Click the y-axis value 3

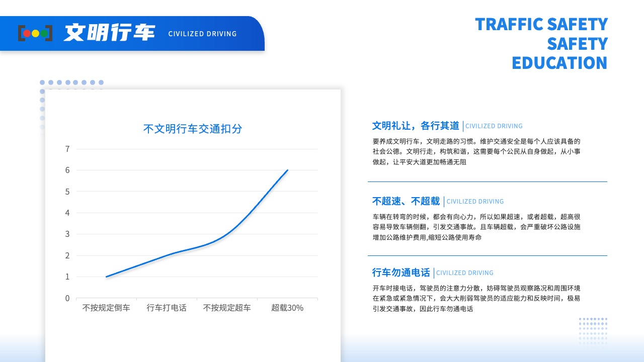(67, 234)
